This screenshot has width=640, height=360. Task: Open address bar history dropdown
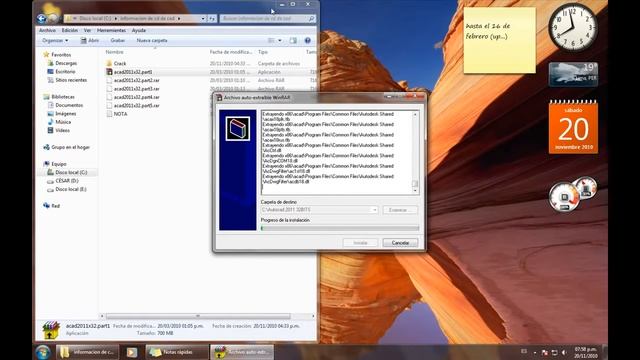tap(203, 18)
